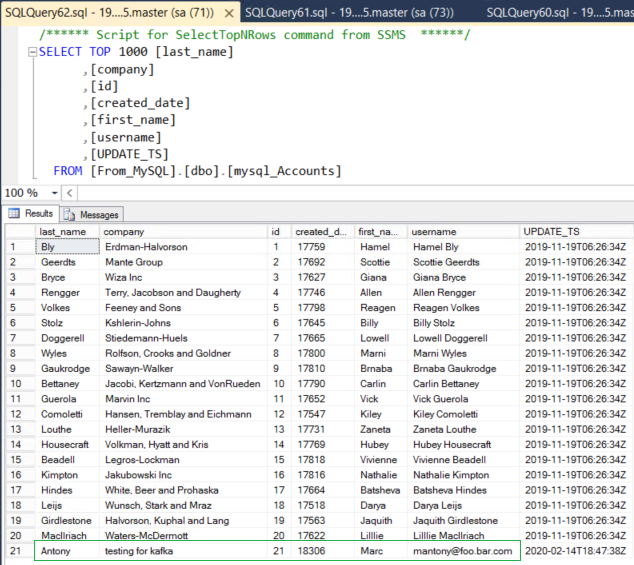
Task: Click the '2020-02-14T18:47:38Z' timestamp cell
Action: [576, 551]
